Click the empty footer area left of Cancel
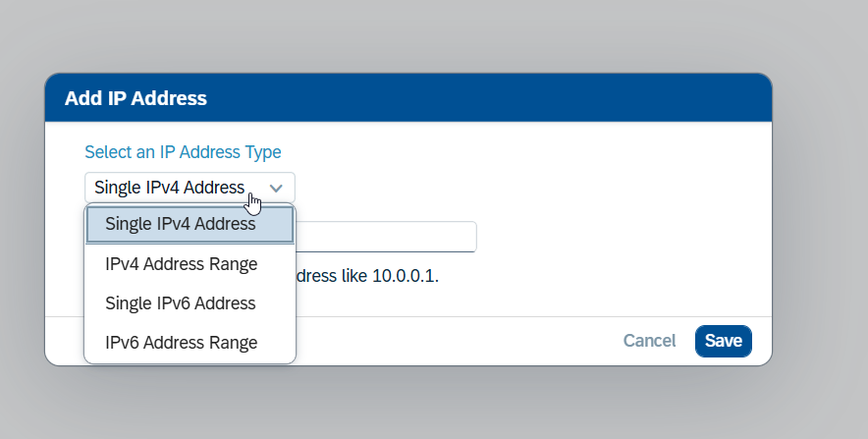 coord(452,341)
